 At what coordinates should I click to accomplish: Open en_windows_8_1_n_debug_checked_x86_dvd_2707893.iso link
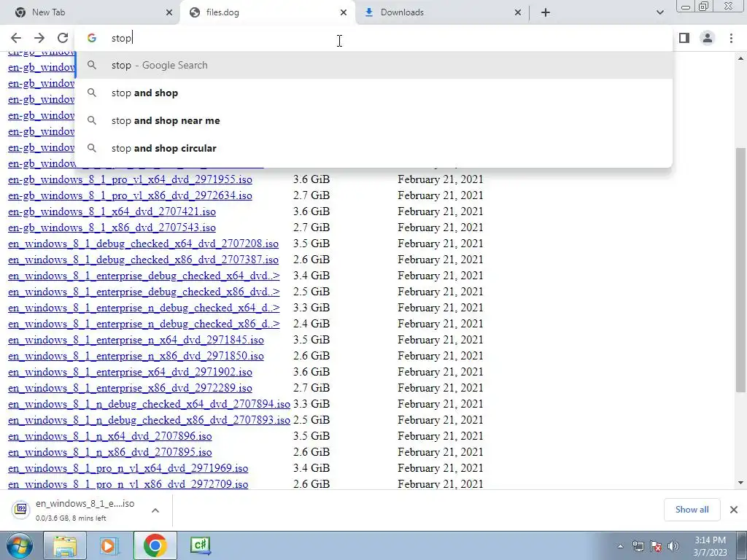click(149, 420)
